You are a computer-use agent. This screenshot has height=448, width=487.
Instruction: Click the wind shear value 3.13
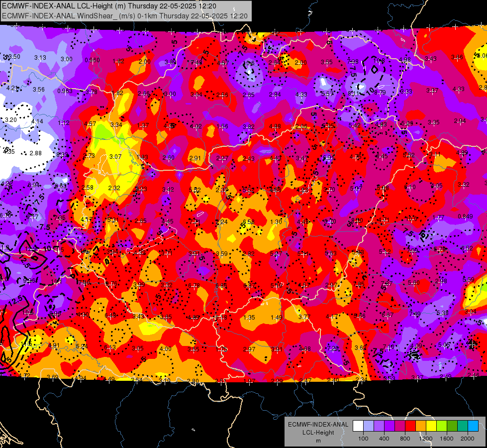(40, 58)
